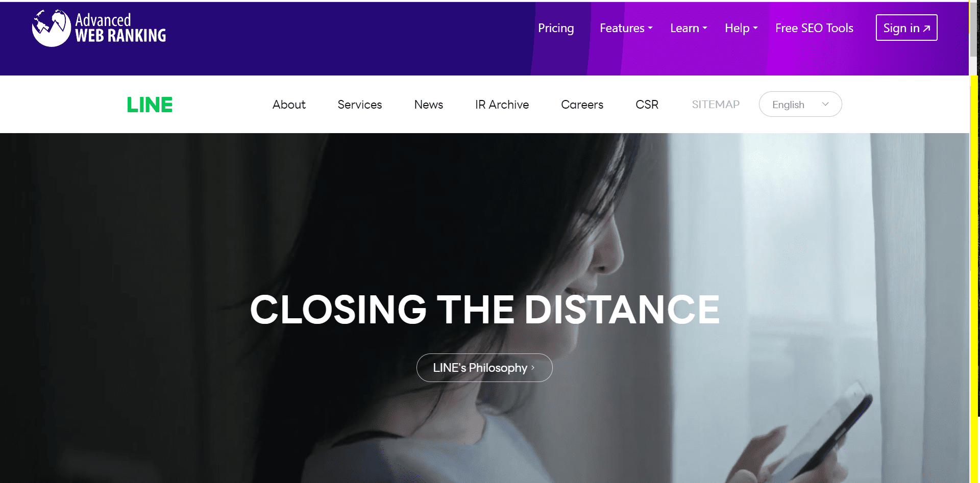Open the IR Archive page
The width and height of the screenshot is (980, 483).
[x=502, y=105]
